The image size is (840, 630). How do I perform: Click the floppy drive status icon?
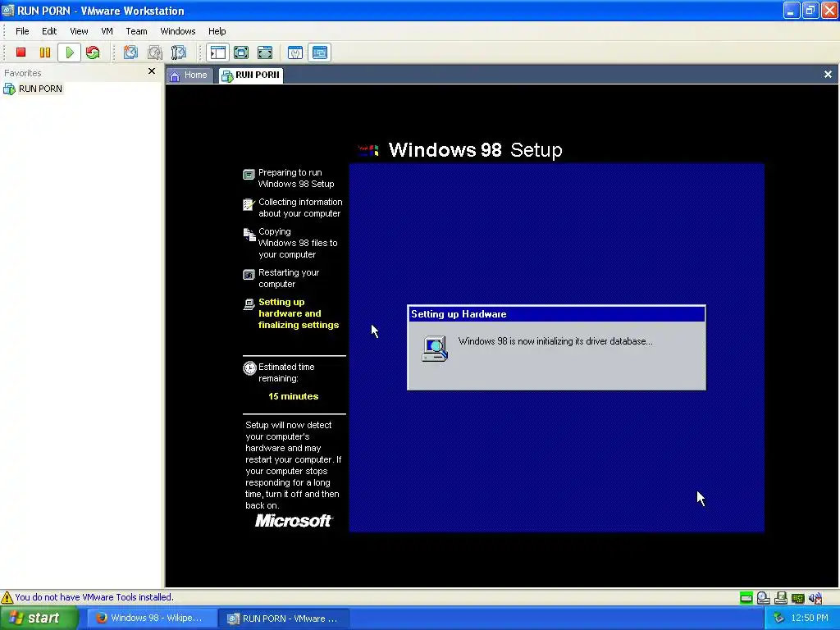[781, 598]
